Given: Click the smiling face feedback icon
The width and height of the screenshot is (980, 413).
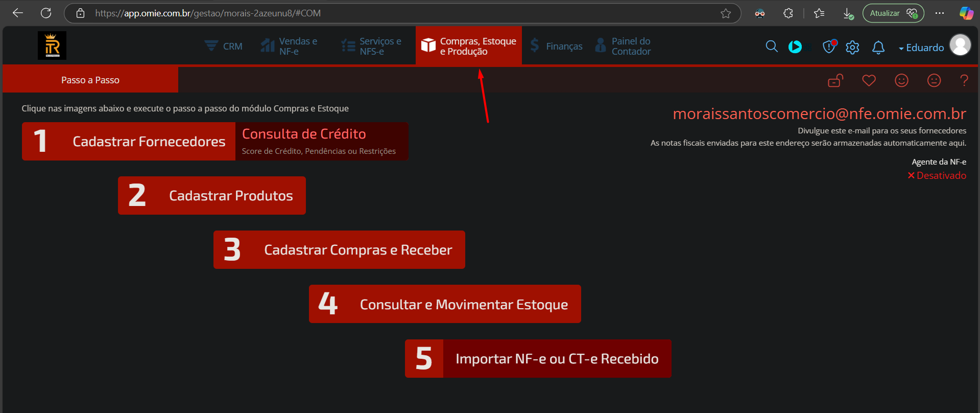Looking at the screenshot, I should point(901,80).
